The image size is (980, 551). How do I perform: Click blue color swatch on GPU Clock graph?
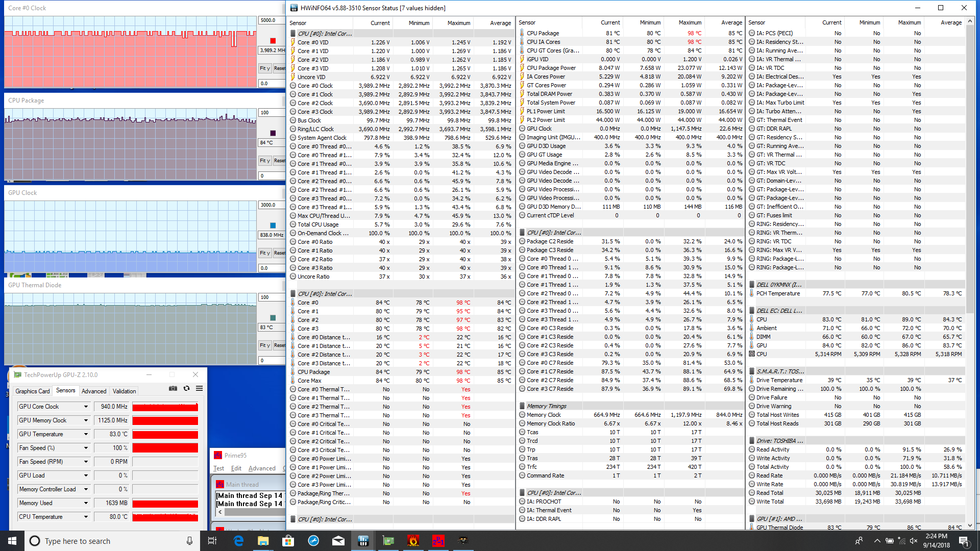(x=273, y=226)
